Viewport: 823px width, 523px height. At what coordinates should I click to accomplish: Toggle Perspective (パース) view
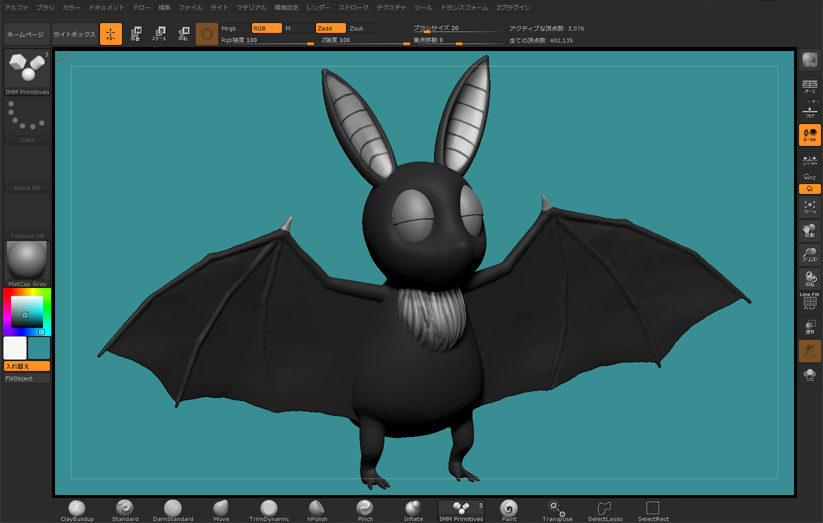(x=809, y=86)
